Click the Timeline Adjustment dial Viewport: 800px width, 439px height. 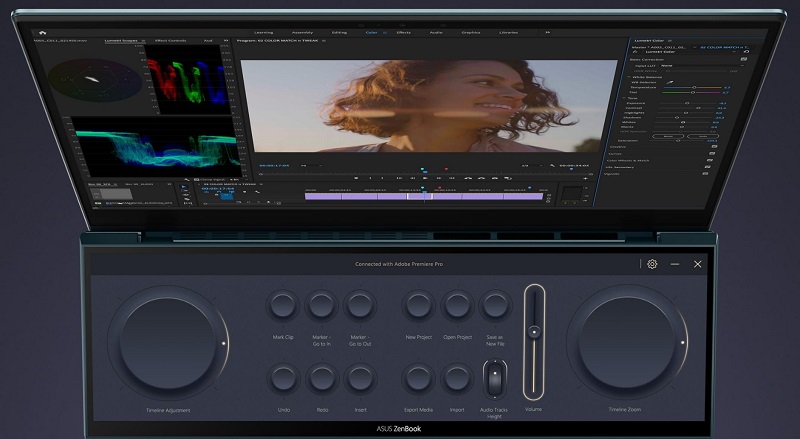pyautogui.click(x=168, y=344)
